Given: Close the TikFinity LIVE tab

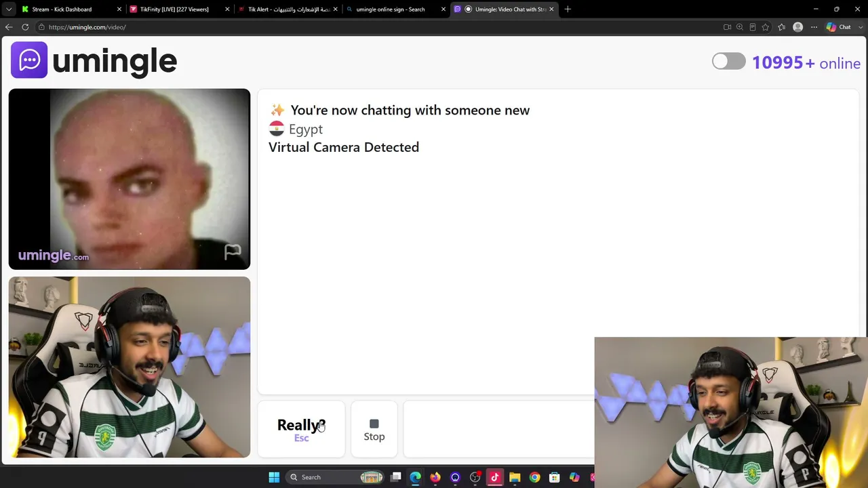Looking at the screenshot, I should pos(227,9).
